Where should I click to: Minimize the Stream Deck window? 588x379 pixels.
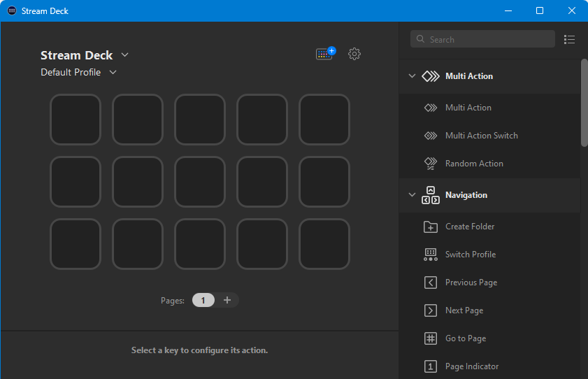[508, 10]
